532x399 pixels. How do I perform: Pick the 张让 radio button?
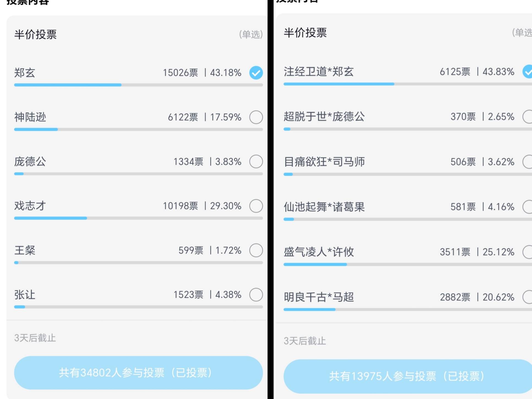[256, 294]
